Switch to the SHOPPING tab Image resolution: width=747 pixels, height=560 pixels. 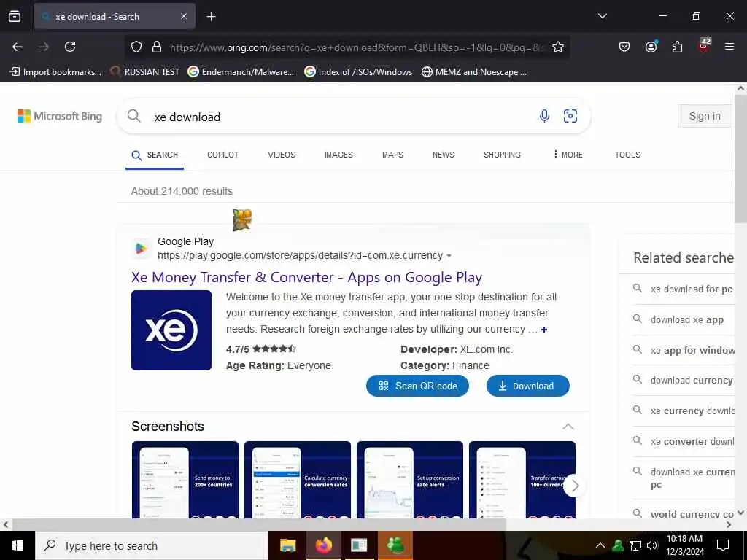[x=502, y=155]
